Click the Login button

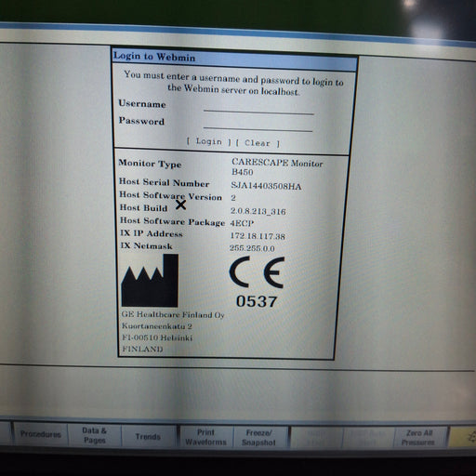(209, 141)
